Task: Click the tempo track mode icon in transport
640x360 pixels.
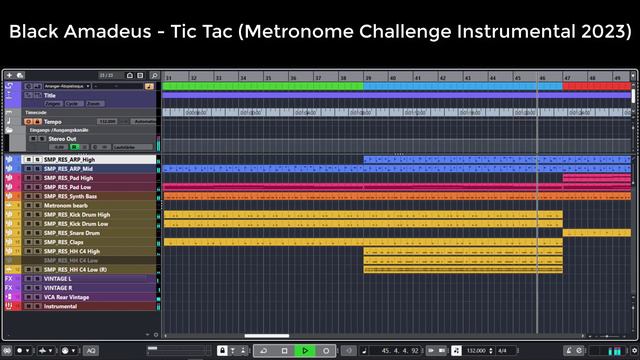Action: click(456, 351)
